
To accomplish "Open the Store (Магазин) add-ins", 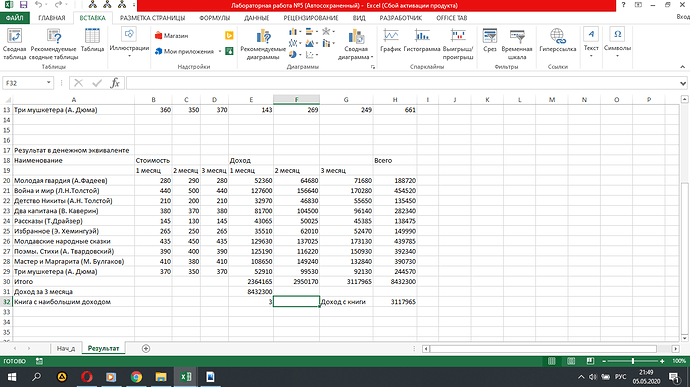I will tap(172, 35).
